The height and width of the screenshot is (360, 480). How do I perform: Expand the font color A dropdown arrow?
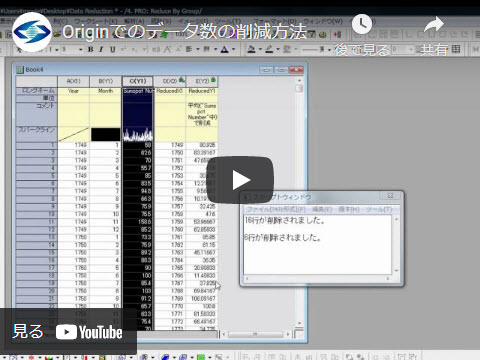tap(233, 49)
